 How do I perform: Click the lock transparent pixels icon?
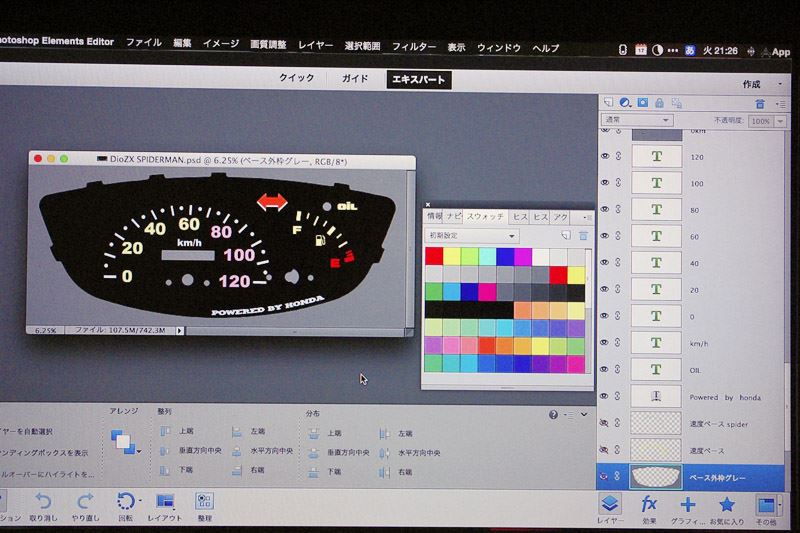pyautogui.click(x=677, y=103)
